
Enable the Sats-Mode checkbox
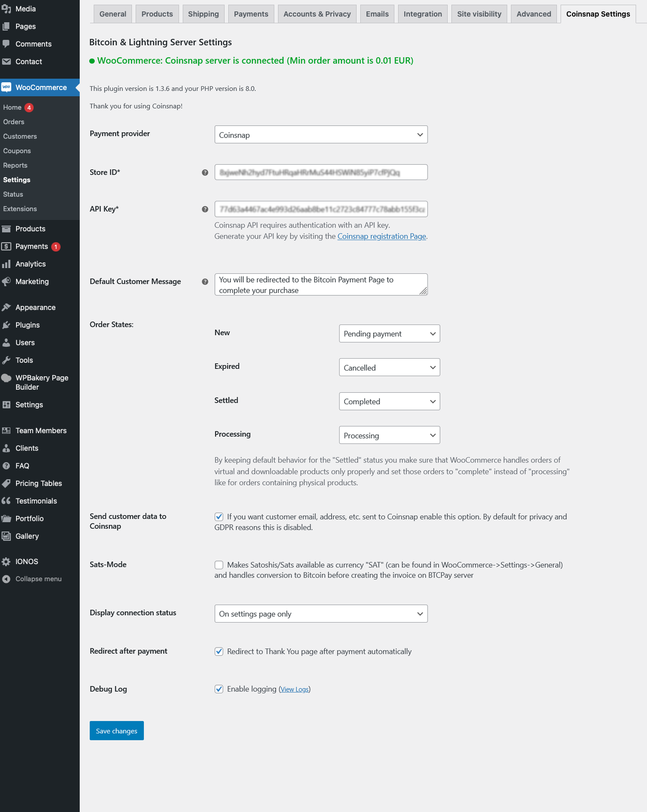pyautogui.click(x=219, y=565)
